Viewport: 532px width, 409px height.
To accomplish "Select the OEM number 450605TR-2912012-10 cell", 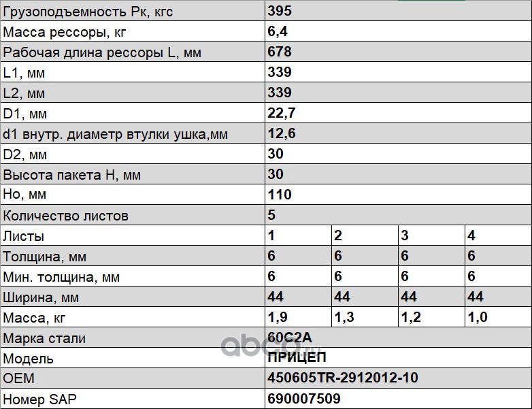I will click(343, 378).
